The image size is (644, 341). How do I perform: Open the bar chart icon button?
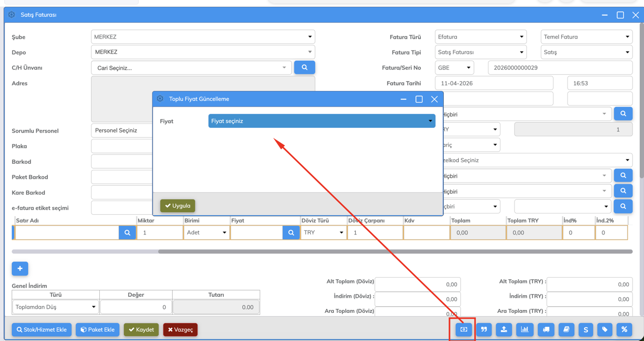(525, 330)
